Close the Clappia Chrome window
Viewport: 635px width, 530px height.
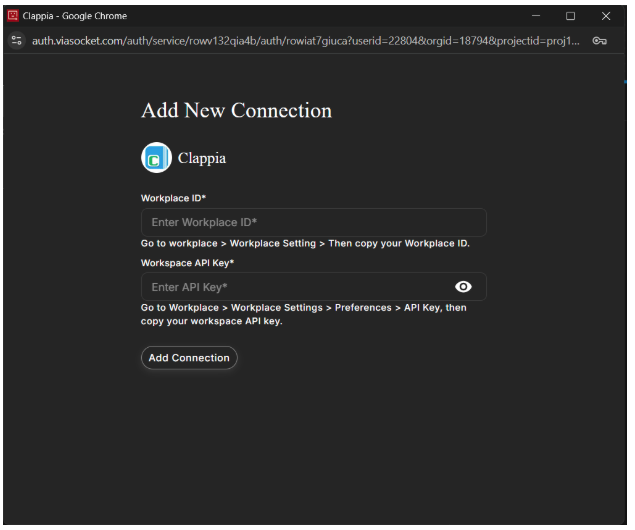tap(606, 16)
